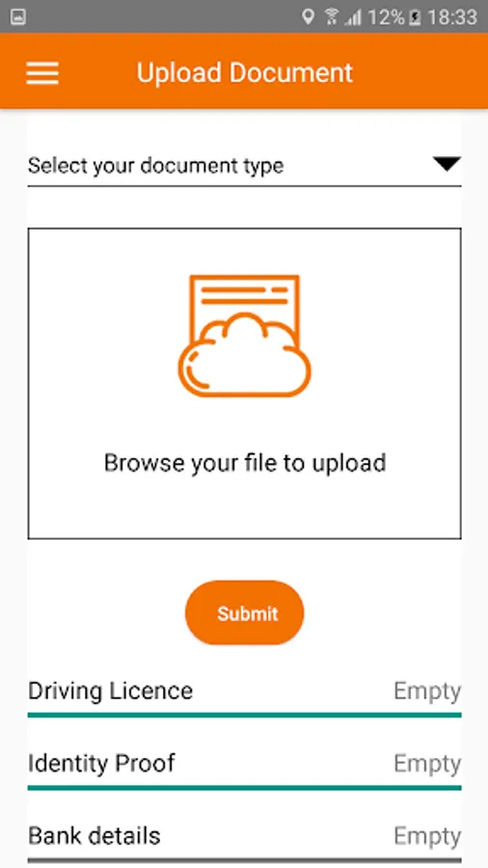Open the hamburger navigation menu

coord(42,72)
